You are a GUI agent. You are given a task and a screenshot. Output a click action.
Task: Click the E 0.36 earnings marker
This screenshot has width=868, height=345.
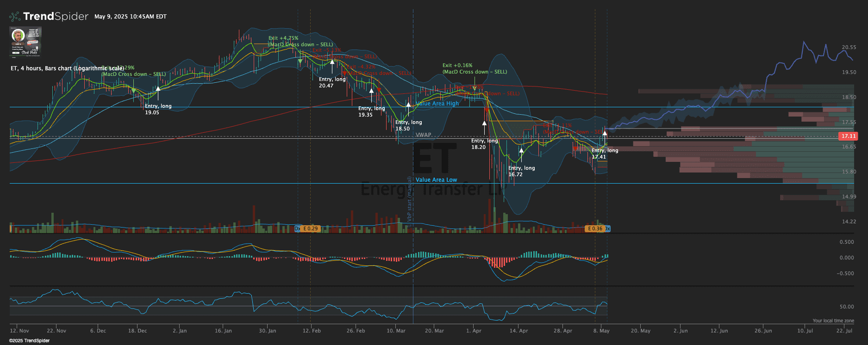[595, 228]
